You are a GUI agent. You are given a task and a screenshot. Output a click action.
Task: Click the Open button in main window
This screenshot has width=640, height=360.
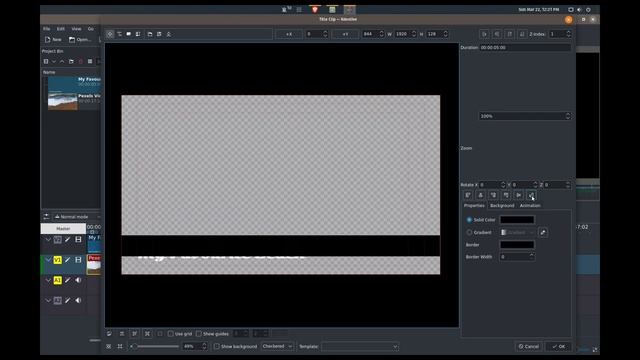point(80,40)
